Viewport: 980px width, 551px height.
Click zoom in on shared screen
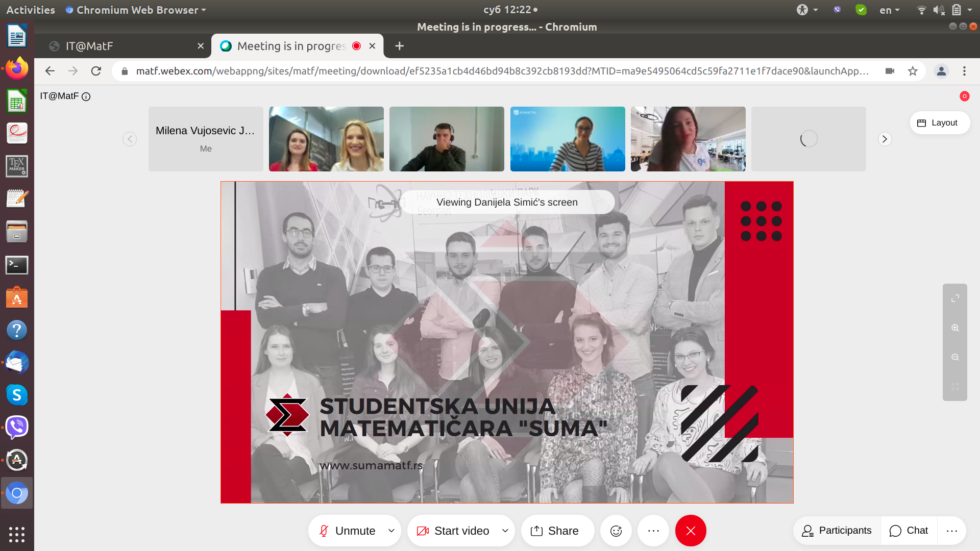[955, 328]
